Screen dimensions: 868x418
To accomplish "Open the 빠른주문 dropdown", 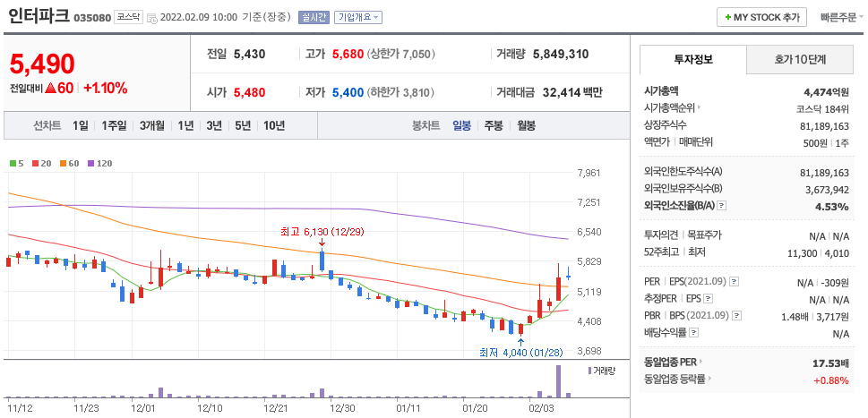I will coord(842,17).
